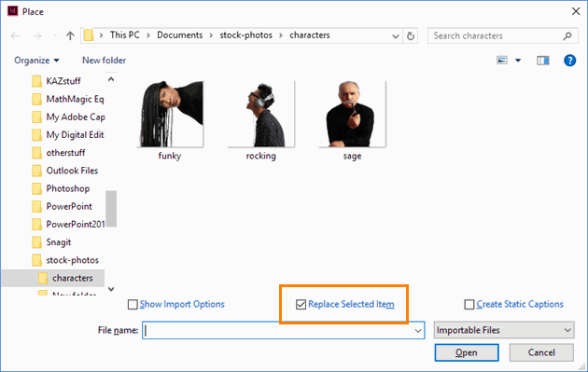Select My Digital Edit folder
Screen dimensions: 588x372
click(x=68, y=135)
